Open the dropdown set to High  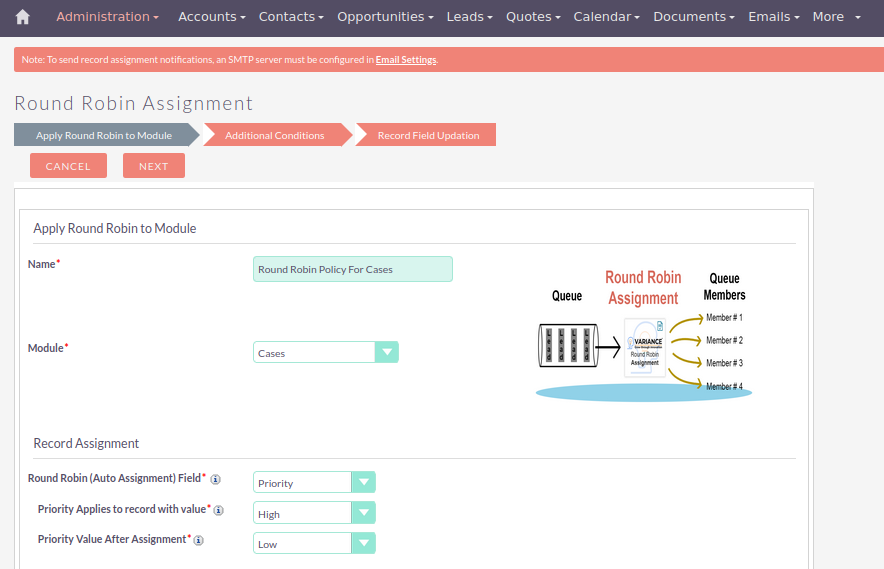314,513
